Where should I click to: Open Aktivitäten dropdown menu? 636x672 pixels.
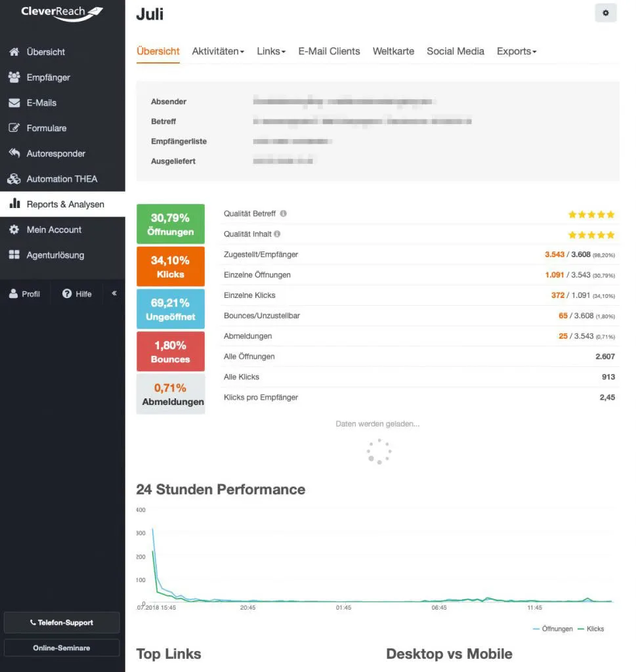coord(218,51)
